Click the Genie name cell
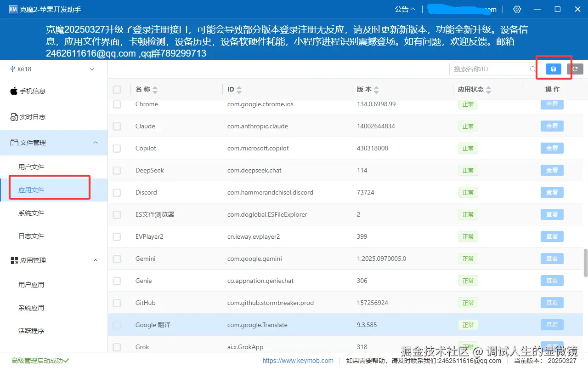 coord(143,281)
